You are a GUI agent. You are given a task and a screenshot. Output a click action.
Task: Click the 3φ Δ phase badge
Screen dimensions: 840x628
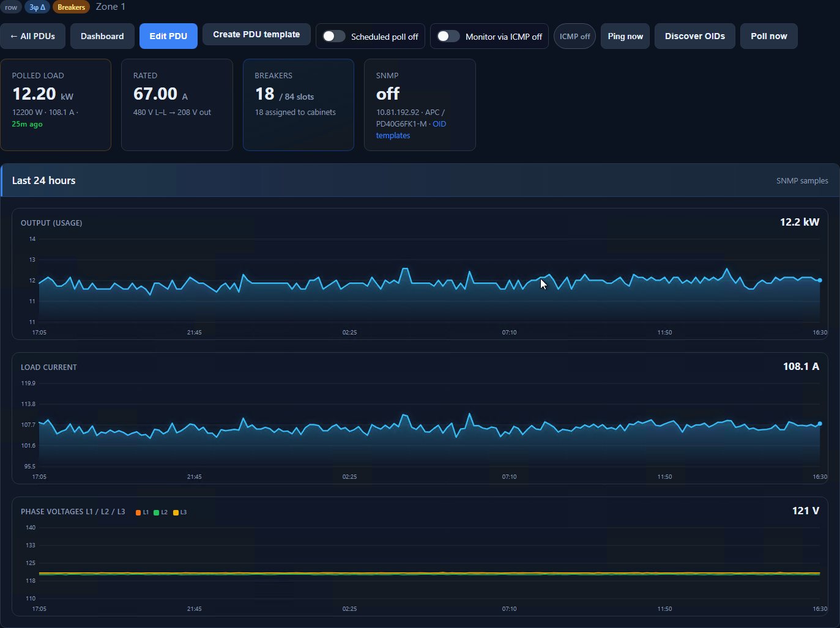point(37,7)
